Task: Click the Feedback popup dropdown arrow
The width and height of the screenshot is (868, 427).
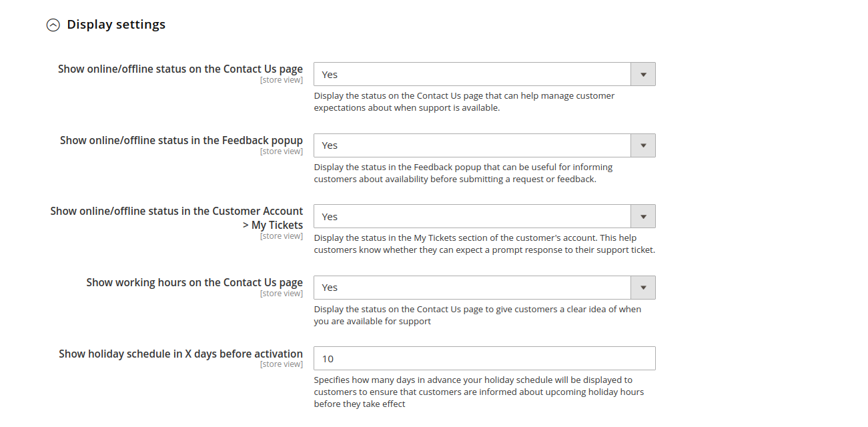Action: 642,145
